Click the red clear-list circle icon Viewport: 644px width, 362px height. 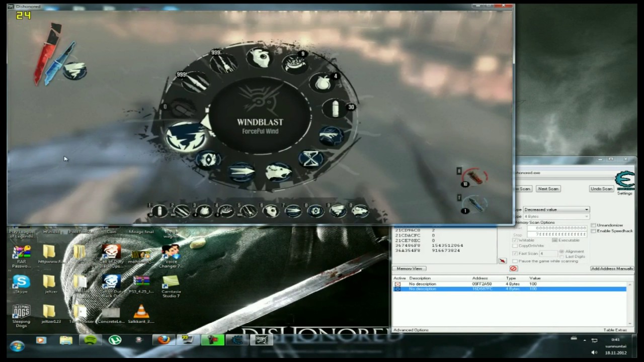click(x=513, y=268)
